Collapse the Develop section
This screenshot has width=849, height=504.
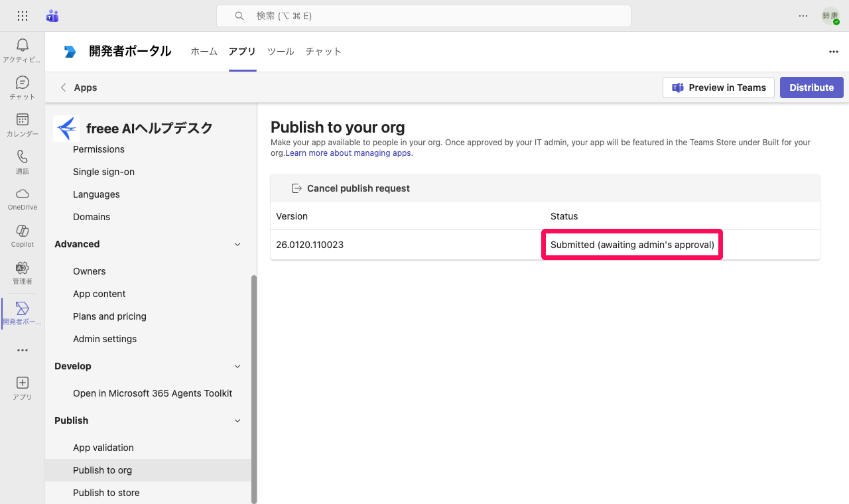[x=237, y=366]
